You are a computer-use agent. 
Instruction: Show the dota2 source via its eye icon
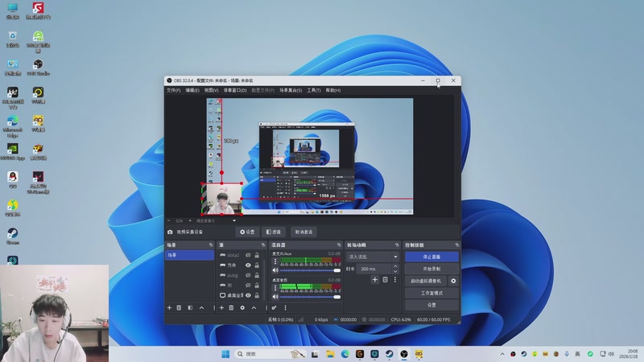tap(248, 255)
